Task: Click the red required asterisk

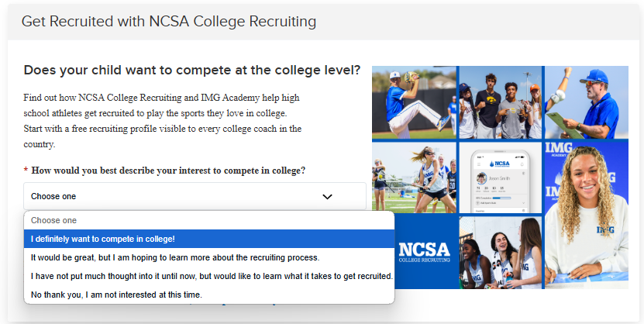Action: point(26,171)
